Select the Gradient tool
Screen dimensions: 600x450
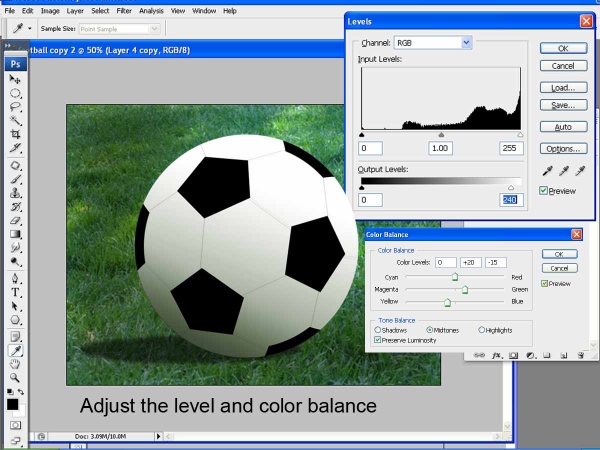[15, 234]
